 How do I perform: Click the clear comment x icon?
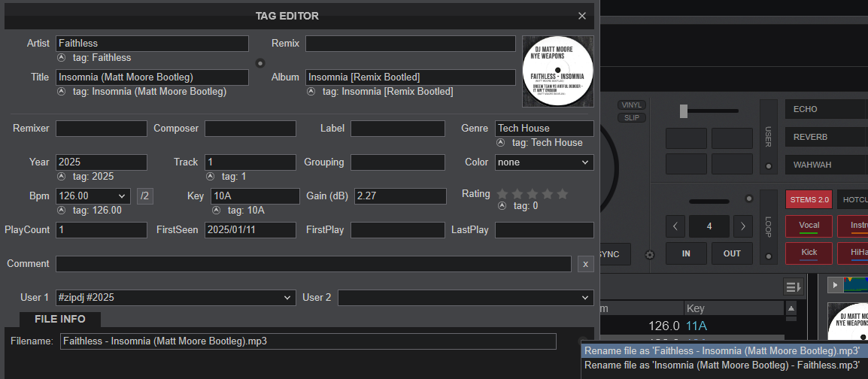coord(585,264)
